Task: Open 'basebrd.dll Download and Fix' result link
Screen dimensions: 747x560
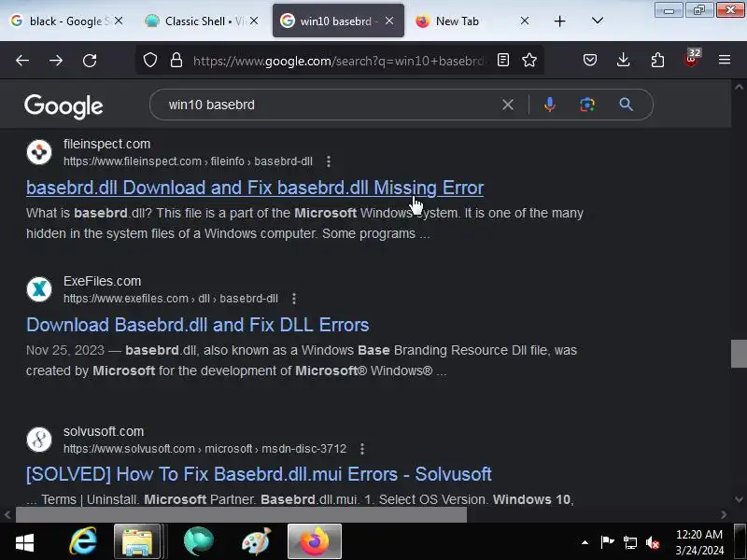Action: click(255, 188)
